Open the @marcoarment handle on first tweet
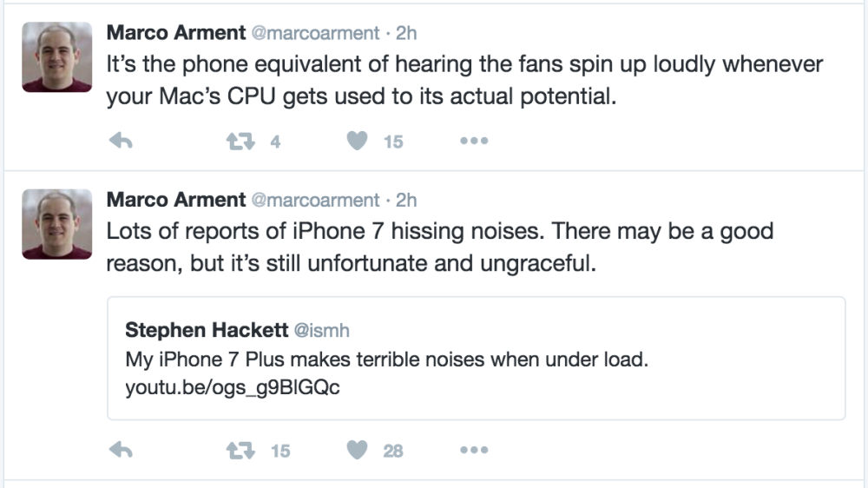This screenshot has height=488, width=868. (315, 33)
